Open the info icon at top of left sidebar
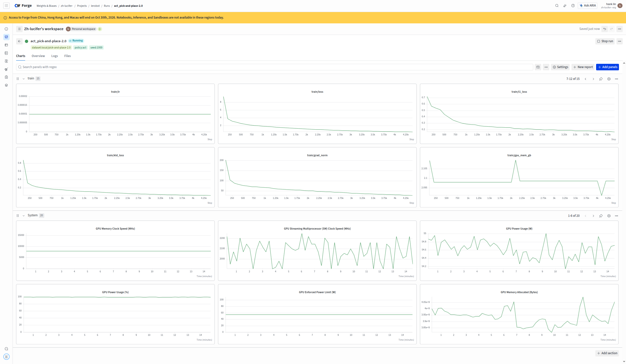626x364 pixels. point(6,29)
